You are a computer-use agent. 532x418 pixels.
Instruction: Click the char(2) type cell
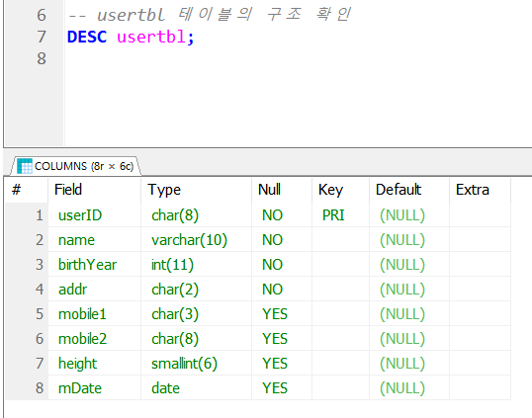pos(196,290)
